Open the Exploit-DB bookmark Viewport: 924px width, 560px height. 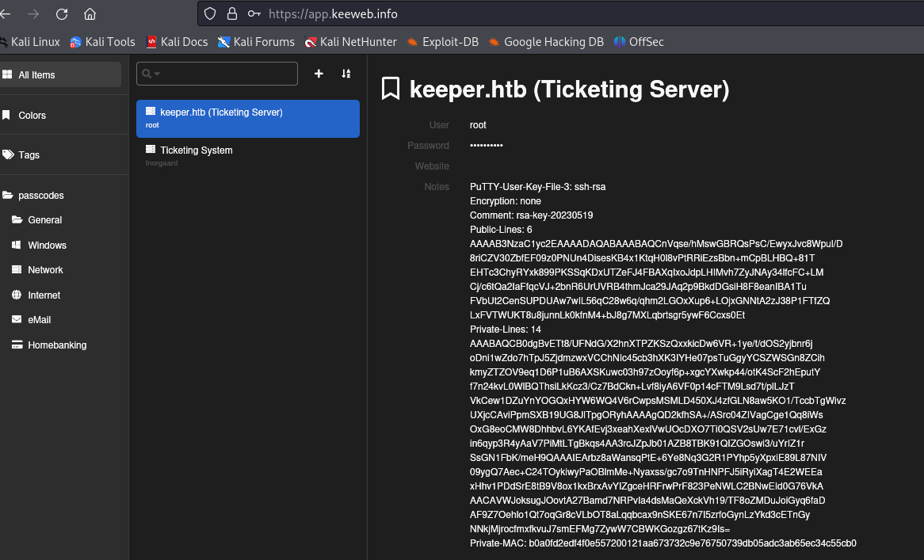[442, 42]
